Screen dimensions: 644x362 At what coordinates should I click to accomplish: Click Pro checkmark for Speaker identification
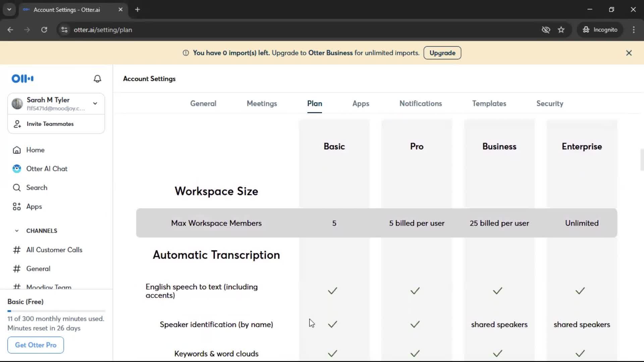[415, 324]
